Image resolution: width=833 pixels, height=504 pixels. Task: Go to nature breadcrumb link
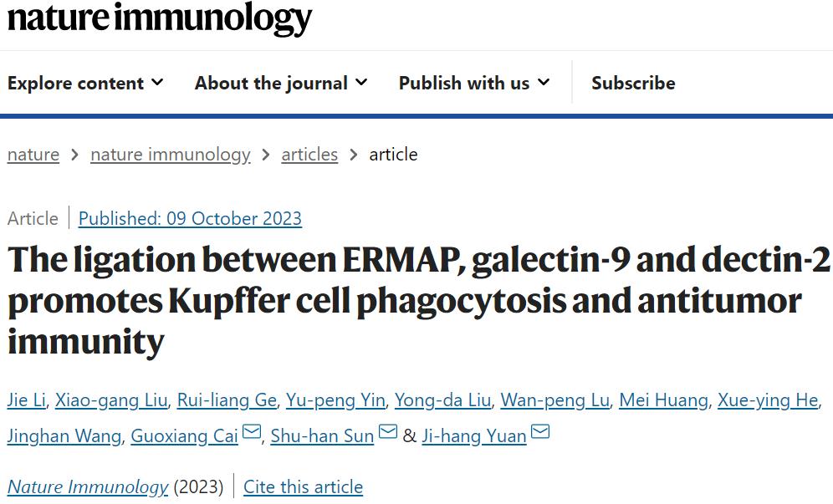pos(33,155)
